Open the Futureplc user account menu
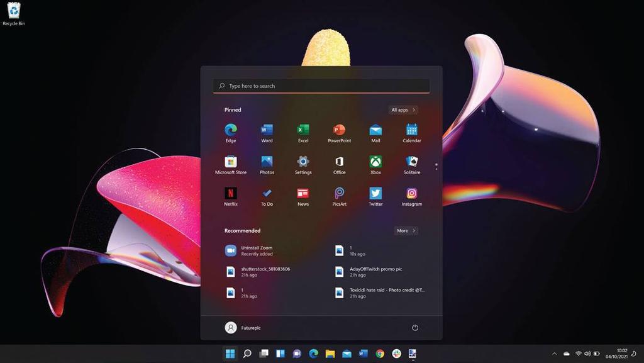The image size is (644, 363). (x=243, y=328)
